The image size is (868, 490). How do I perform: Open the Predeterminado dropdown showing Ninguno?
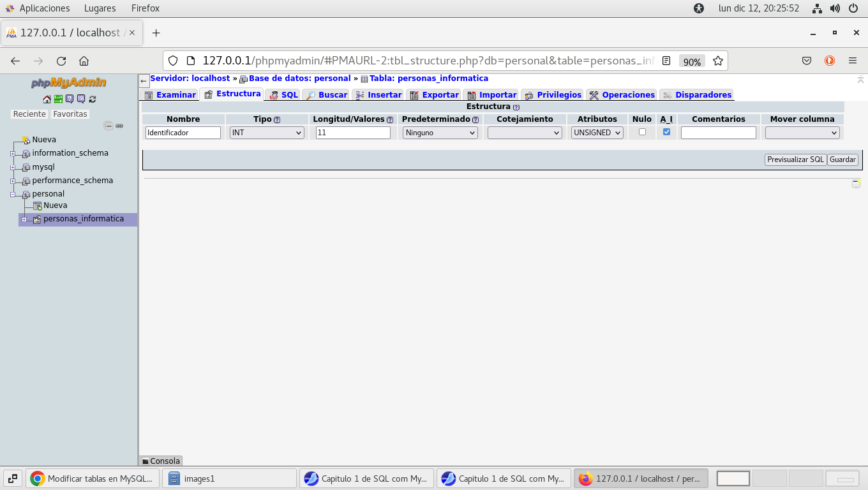pos(440,133)
